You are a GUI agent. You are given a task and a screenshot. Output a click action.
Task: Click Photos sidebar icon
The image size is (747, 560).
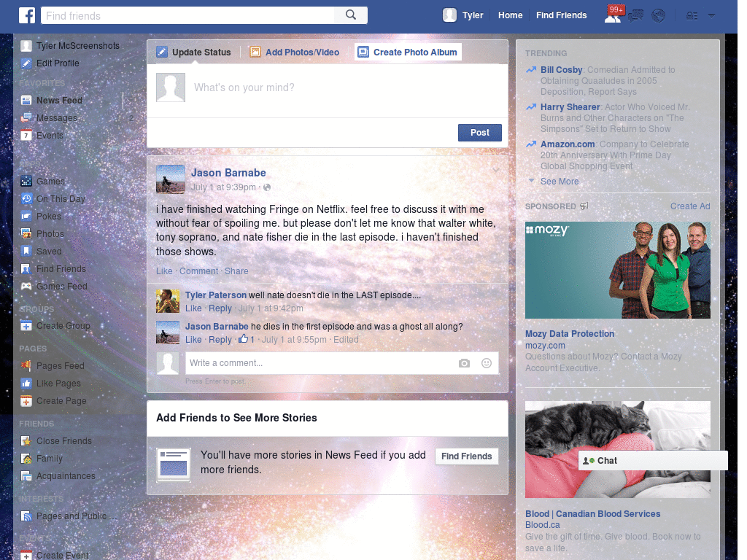click(26, 234)
